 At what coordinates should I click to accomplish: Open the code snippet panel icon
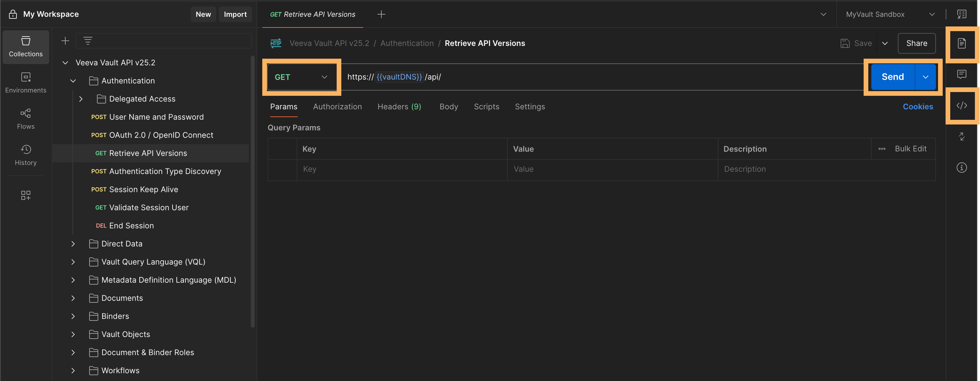(x=961, y=105)
